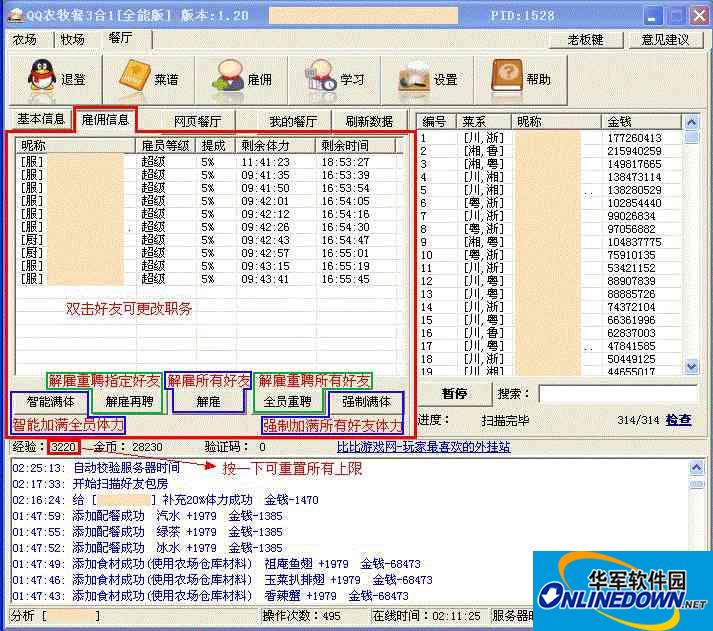Click the 解雇 button
Viewport: 713px width, 631px height.
coord(208,401)
